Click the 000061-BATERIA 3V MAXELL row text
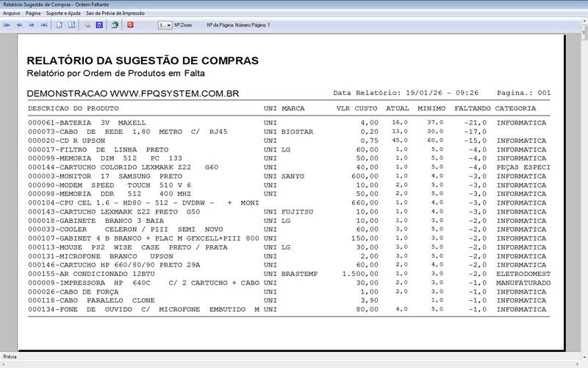Image resolution: width=588 pixels, height=368 pixels. pos(87,123)
